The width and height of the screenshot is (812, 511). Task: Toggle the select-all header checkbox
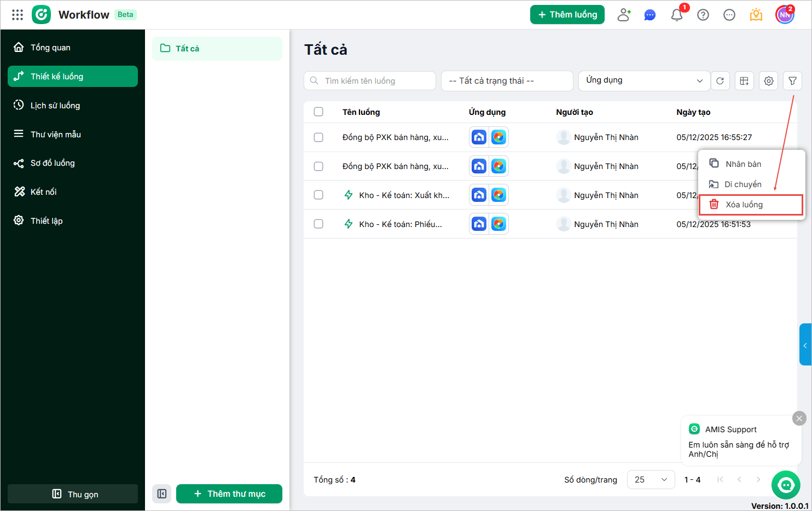point(318,112)
